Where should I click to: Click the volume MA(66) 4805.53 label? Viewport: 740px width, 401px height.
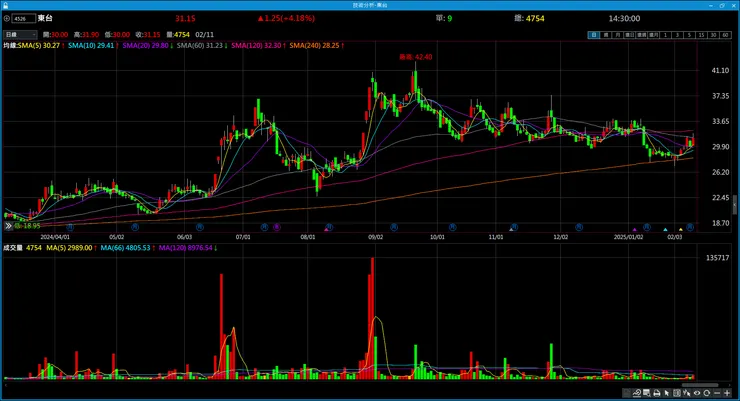[125, 248]
